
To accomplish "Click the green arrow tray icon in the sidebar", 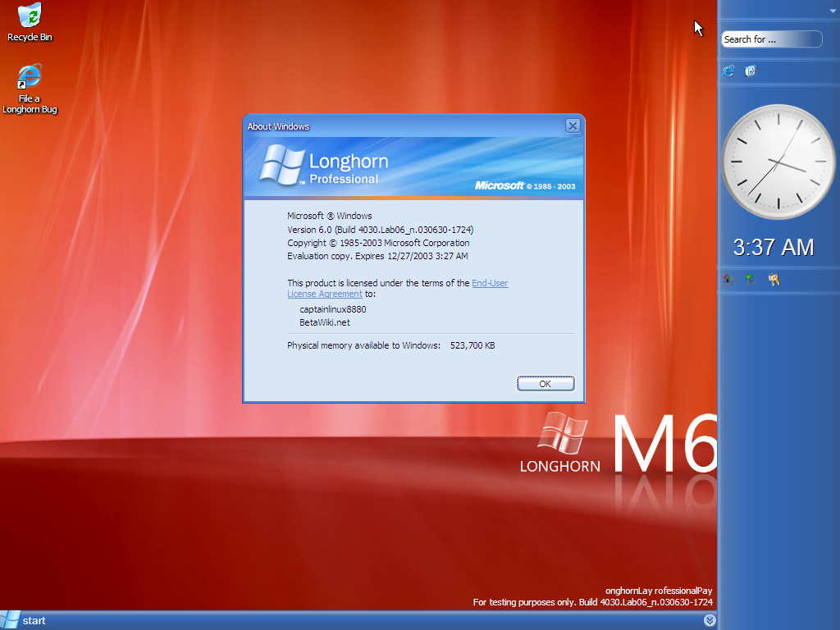I will 751,279.
